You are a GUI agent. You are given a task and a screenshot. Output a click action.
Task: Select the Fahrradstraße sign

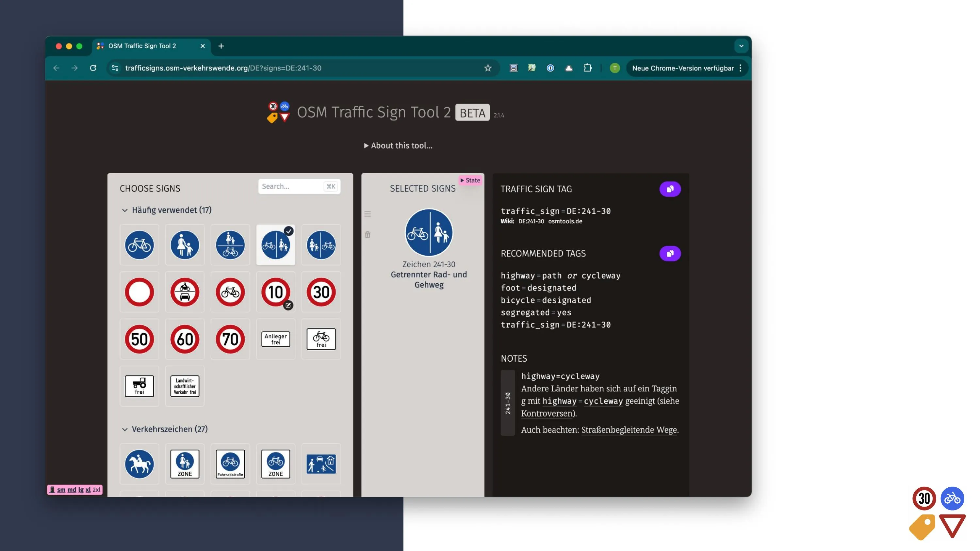[230, 464]
